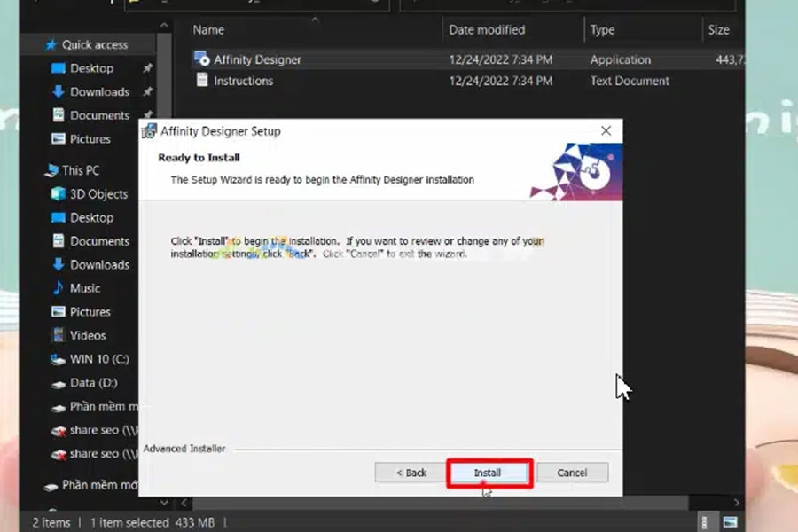798x532 pixels.
Task: Click the "2 items" status bar text
Action: click(x=51, y=523)
